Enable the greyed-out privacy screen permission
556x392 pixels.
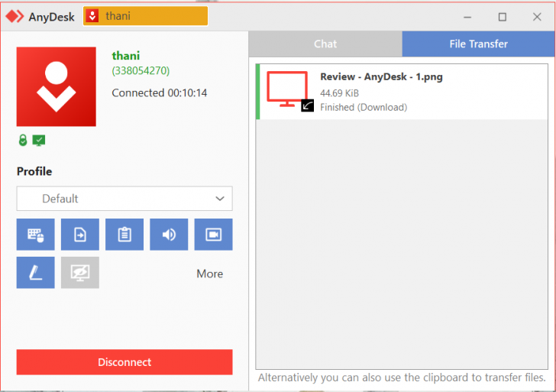80,273
